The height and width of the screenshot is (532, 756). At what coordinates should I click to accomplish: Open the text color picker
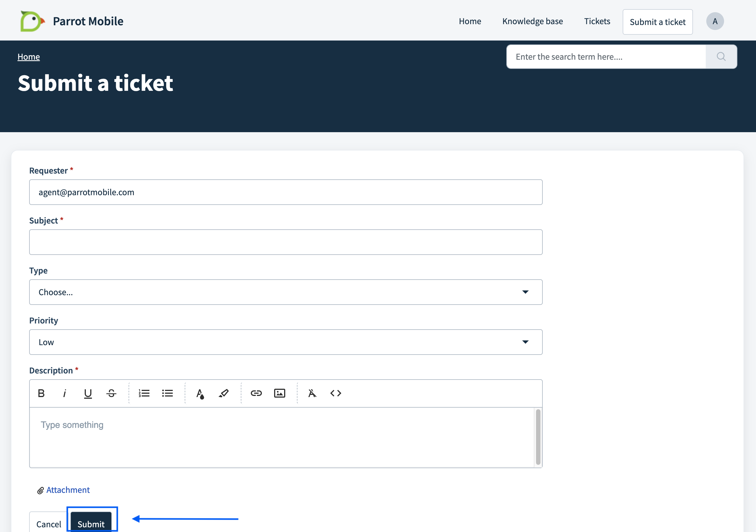200,393
